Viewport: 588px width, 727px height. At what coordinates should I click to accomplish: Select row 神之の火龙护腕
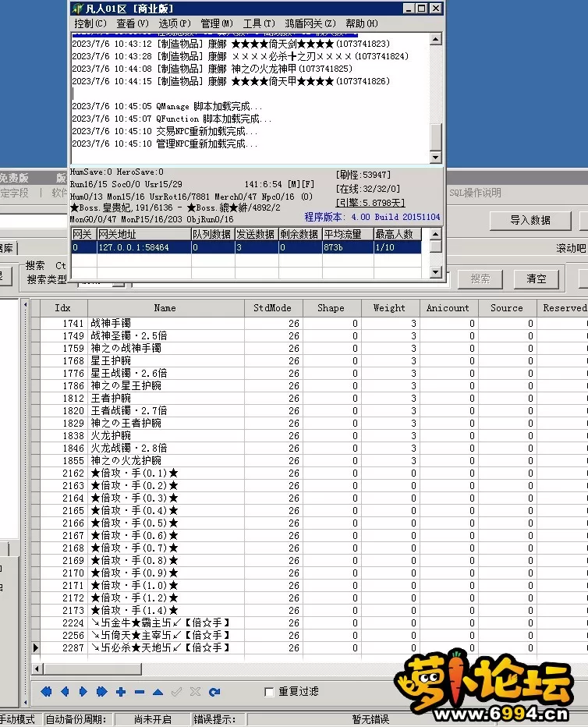click(126, 461)
